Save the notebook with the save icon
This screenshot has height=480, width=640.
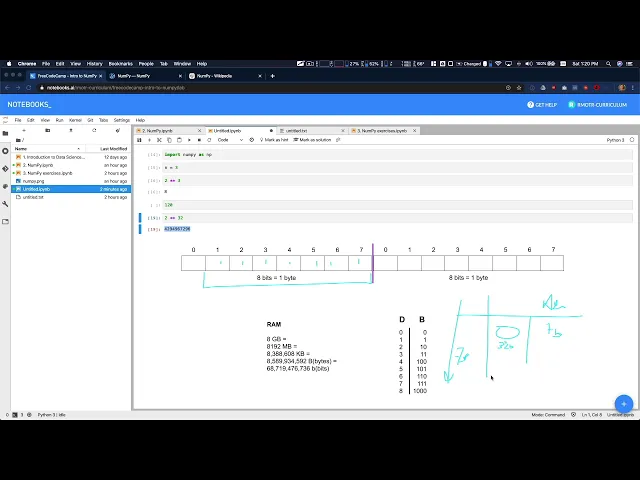pos(139,140)
